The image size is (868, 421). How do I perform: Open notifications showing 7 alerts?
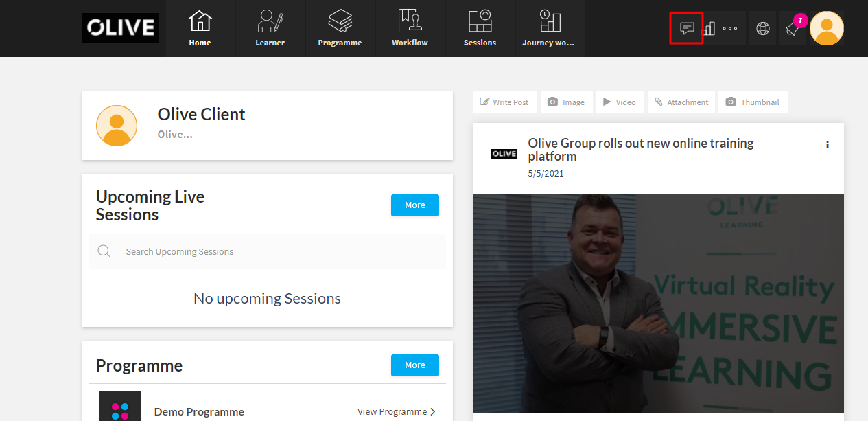[x=793, y=28]
